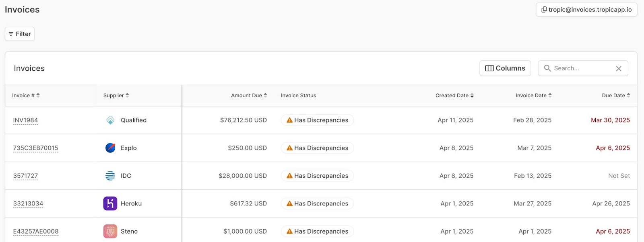Copy the tropic@invoices.tropicapp.io email address
The width and height of the screenshot is (644, 242).
pyautogui.click(x=586, y=10)
